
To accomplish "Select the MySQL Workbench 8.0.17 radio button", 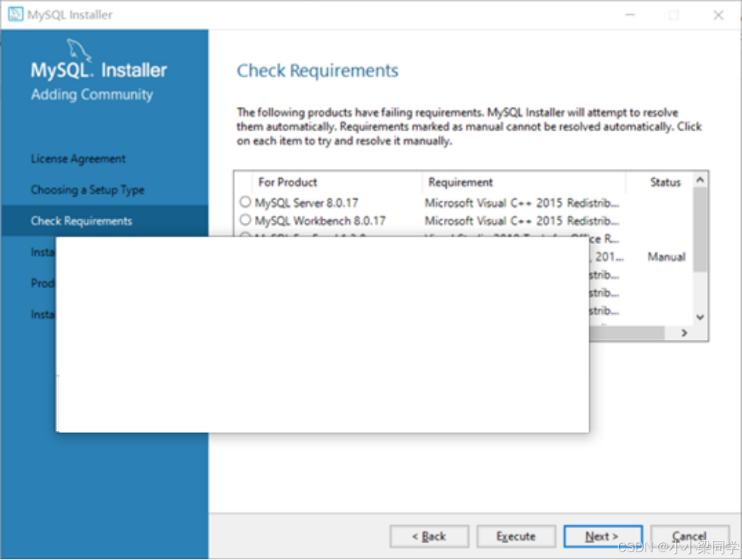I will click(x=245, y=220).
